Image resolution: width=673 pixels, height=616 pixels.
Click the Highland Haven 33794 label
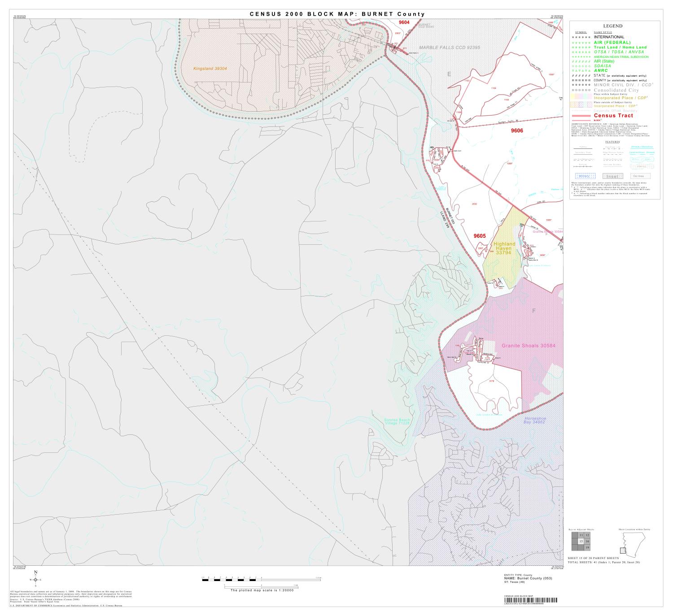pyautogui.click(x=503, y=248)
